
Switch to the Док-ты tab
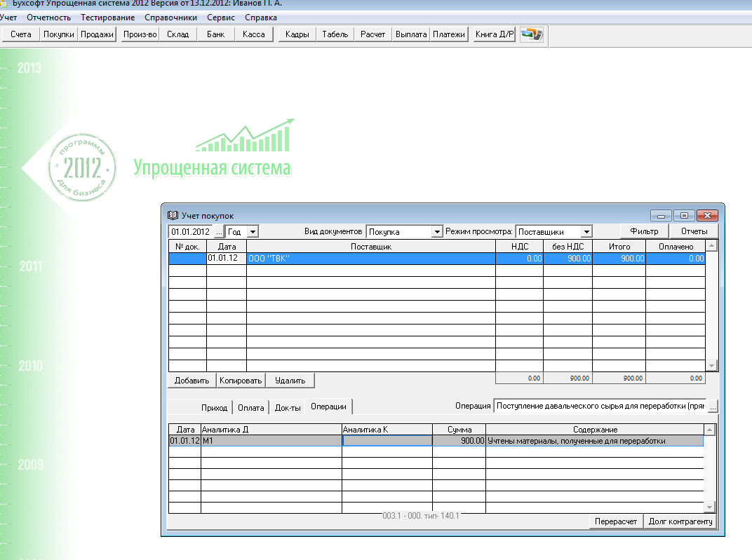[288, 408]
